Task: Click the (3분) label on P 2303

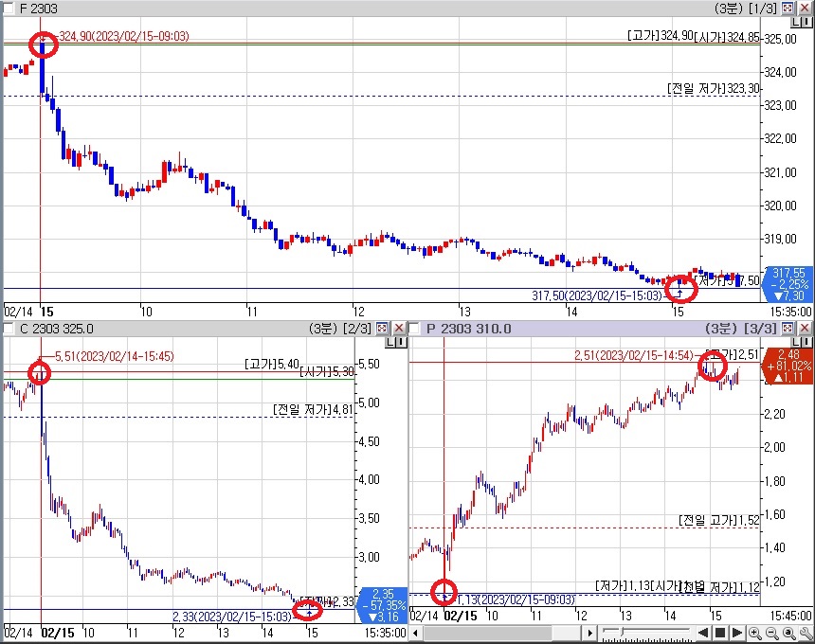Action: 722,329
